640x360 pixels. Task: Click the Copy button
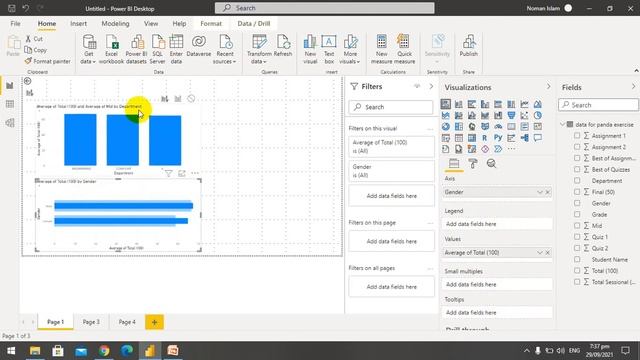[36, 50]
